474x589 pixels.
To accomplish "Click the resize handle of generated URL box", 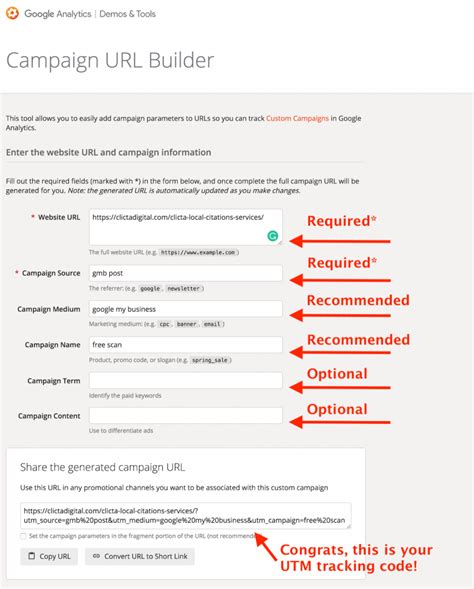I will click(x=349, y=526).
